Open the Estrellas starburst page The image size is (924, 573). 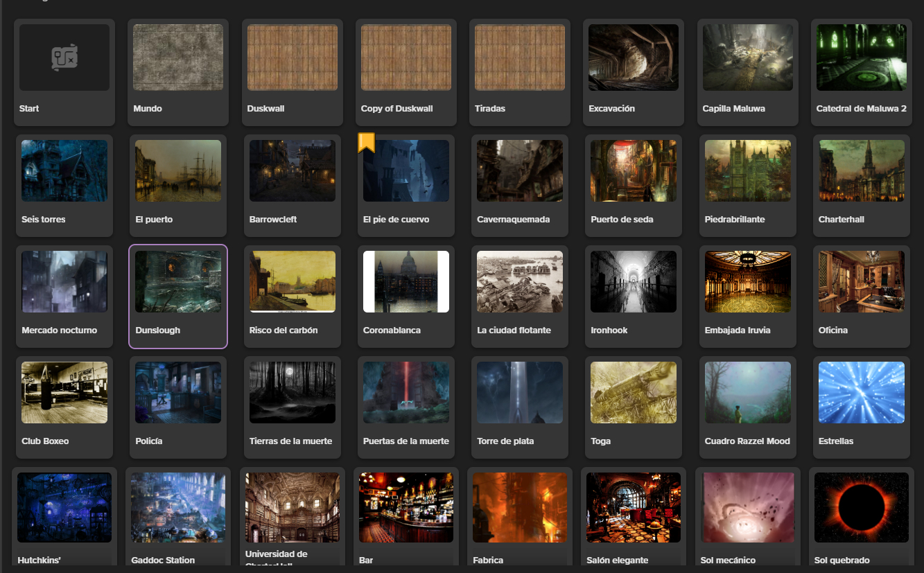[861, 393]
